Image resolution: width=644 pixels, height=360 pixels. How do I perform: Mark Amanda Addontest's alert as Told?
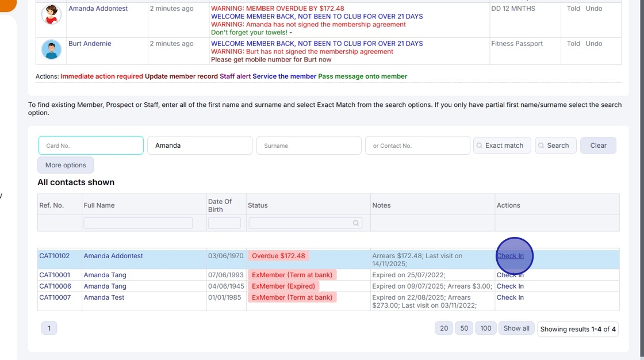point(573,8)
